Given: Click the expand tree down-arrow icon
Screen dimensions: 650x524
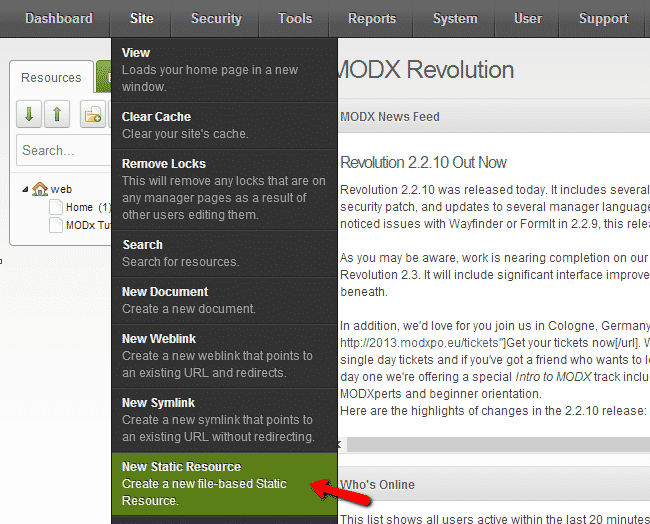Looking at the screenshot, I should click(29, 115).
